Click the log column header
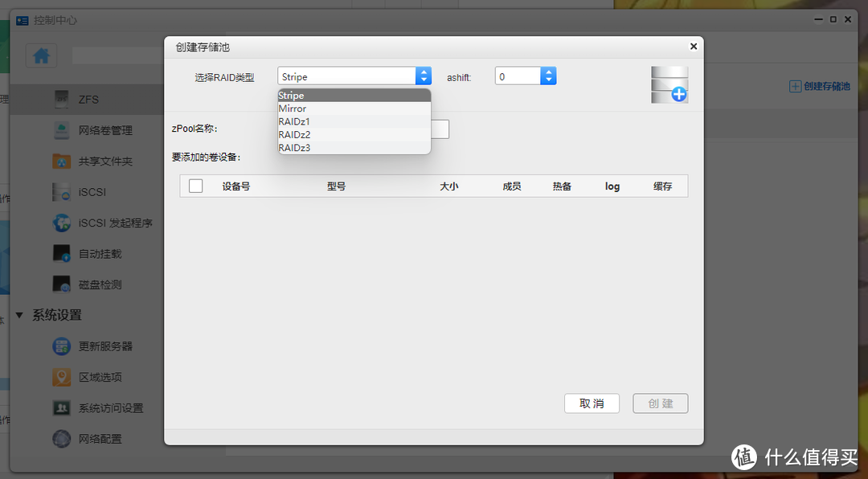 tap(612, 186)
